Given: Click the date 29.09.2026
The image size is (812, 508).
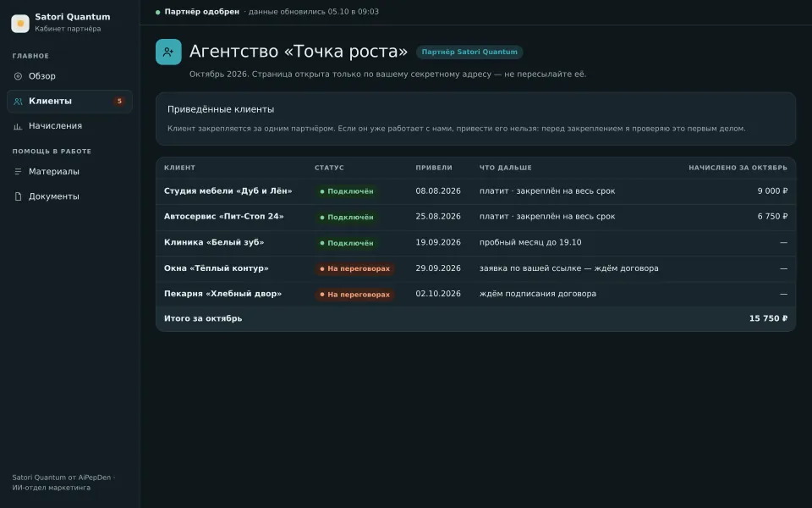Looking at the screenshot, I should (x=438, y=268).
